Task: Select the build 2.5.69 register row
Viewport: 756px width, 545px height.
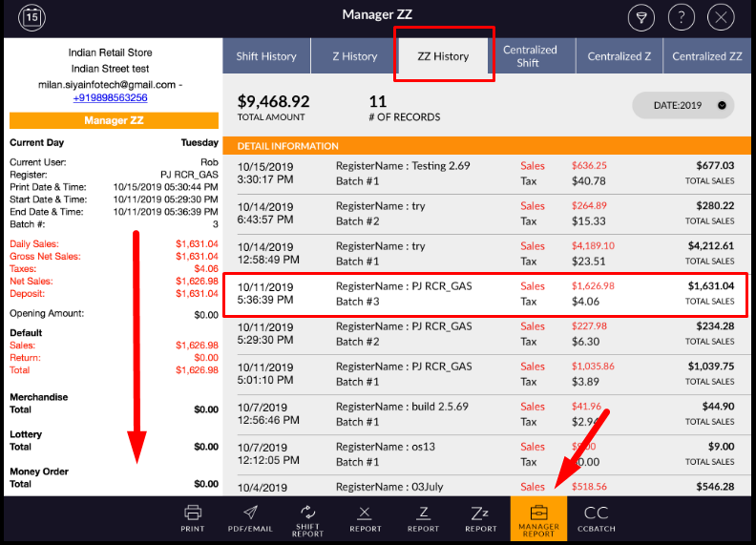Action: 487,413
